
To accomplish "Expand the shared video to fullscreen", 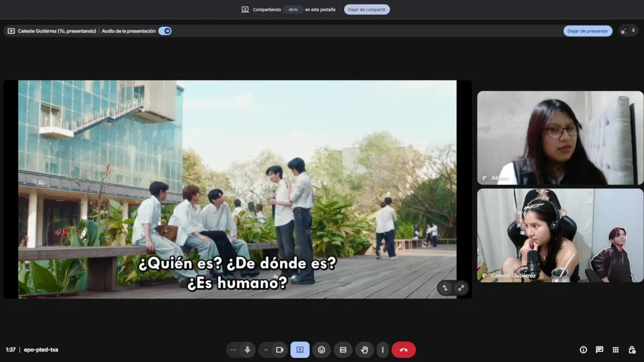I will pyautogui.click(x=461, y=288).
